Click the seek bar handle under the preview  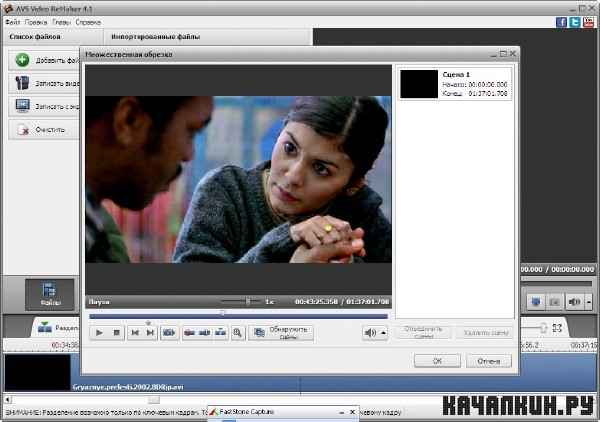(x=222, y=313)
